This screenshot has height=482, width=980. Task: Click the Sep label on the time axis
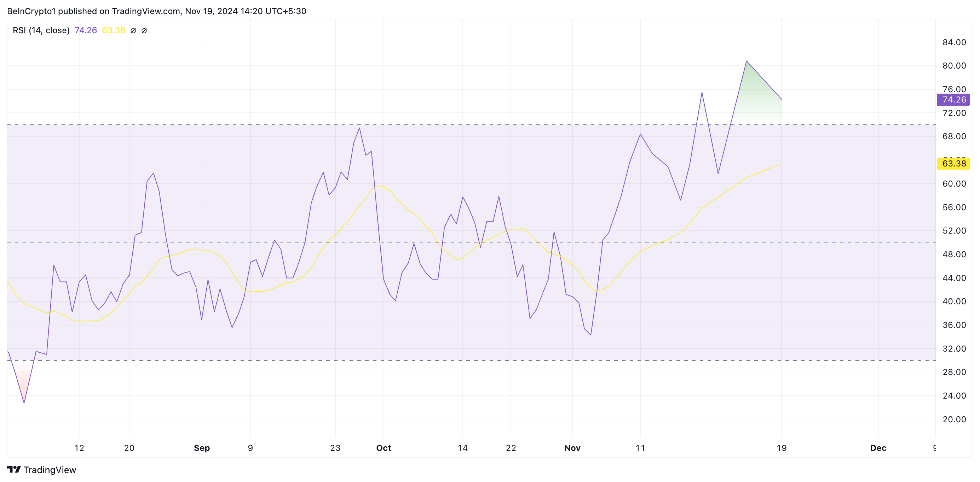coord(202,448)
